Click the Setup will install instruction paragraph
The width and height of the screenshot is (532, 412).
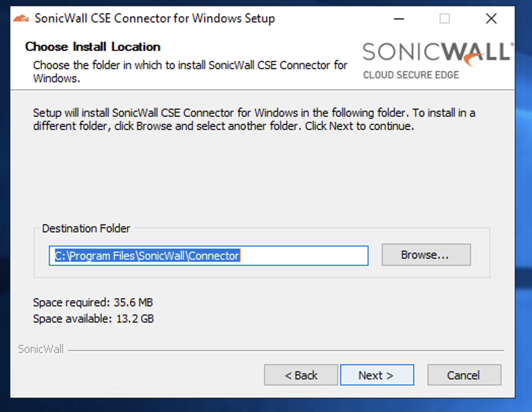click(254, 119)
